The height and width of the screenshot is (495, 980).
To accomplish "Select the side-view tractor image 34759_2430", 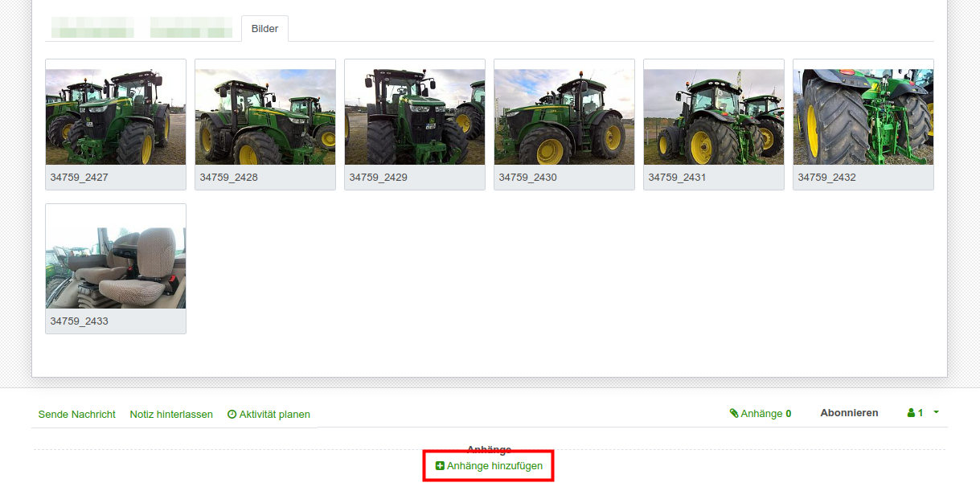I will tap(564, 117).
